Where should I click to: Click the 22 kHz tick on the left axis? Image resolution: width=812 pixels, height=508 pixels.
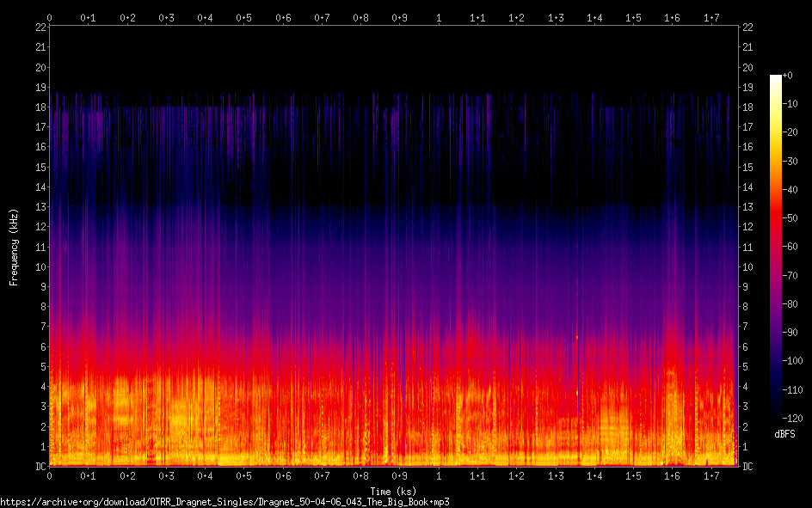[x=40, y=28]
